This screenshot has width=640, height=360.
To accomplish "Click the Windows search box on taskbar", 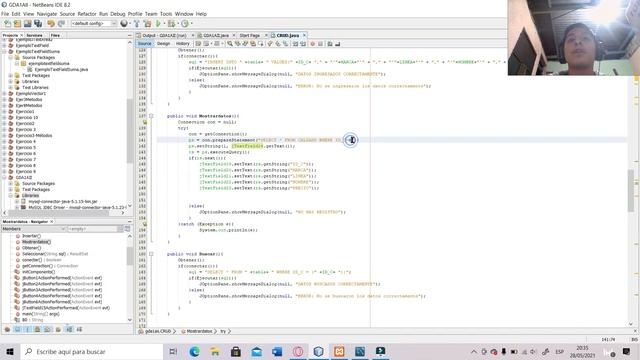I will tap(92, 351).
